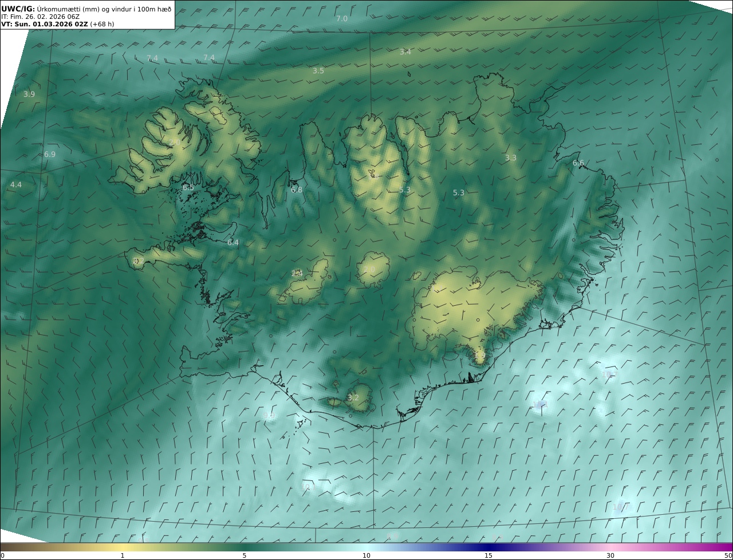733x560 pixels.
Task: Select the 6.5 value over Breiðafjörður bay
Action: coord(188,188)
